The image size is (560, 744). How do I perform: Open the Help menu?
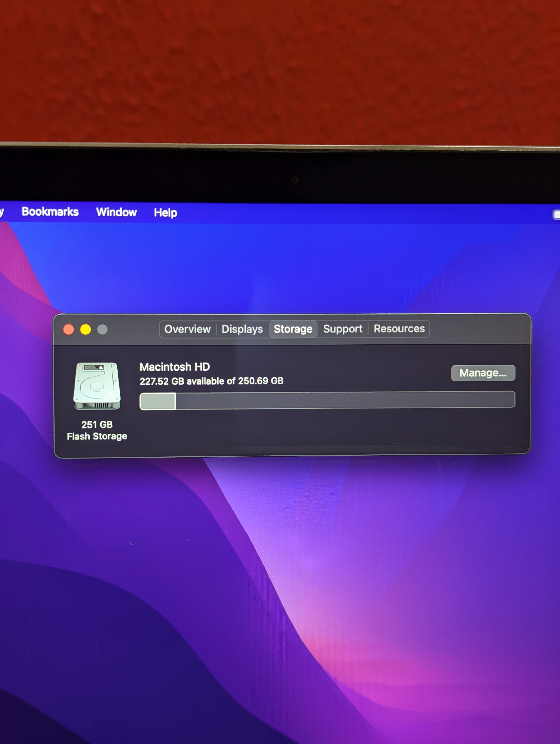165,213
